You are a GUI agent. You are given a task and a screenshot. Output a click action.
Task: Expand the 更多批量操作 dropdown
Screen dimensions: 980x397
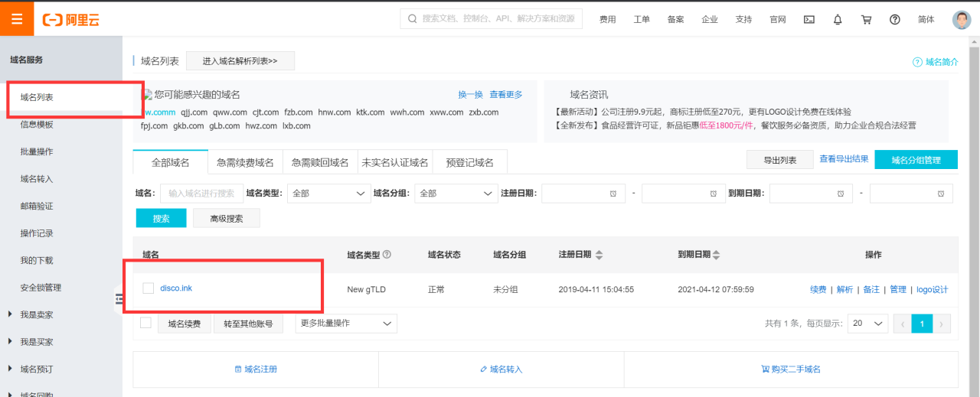tap(346, 324)
